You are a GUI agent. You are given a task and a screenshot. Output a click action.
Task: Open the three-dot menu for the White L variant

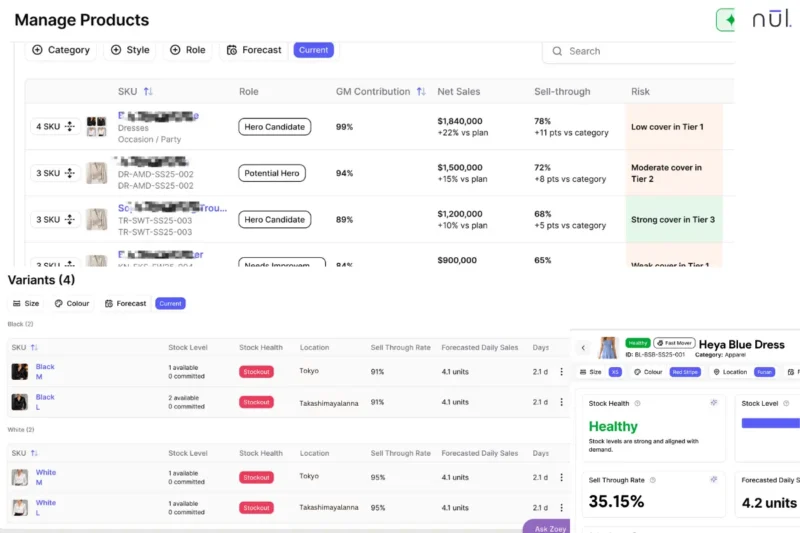click(x=561, y=507)
